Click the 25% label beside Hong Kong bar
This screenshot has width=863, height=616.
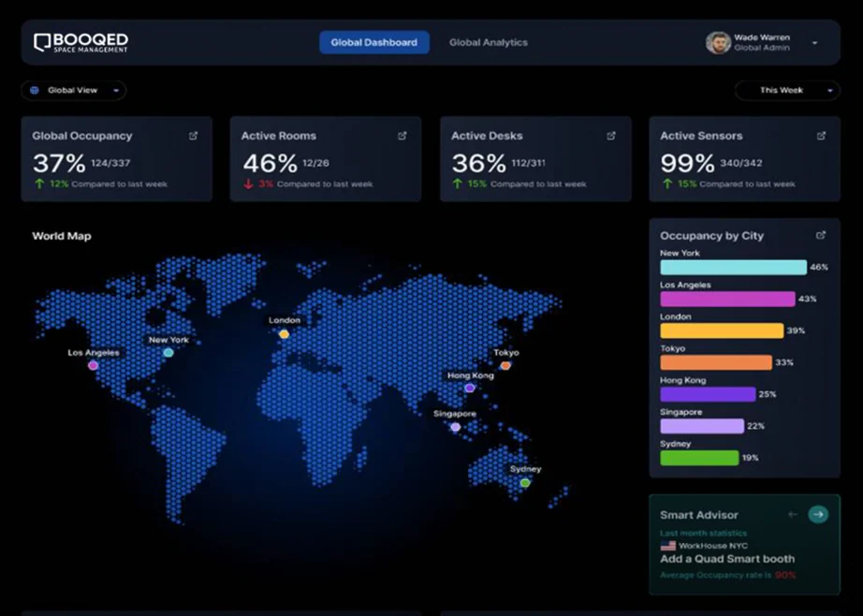tap(768, 394)
